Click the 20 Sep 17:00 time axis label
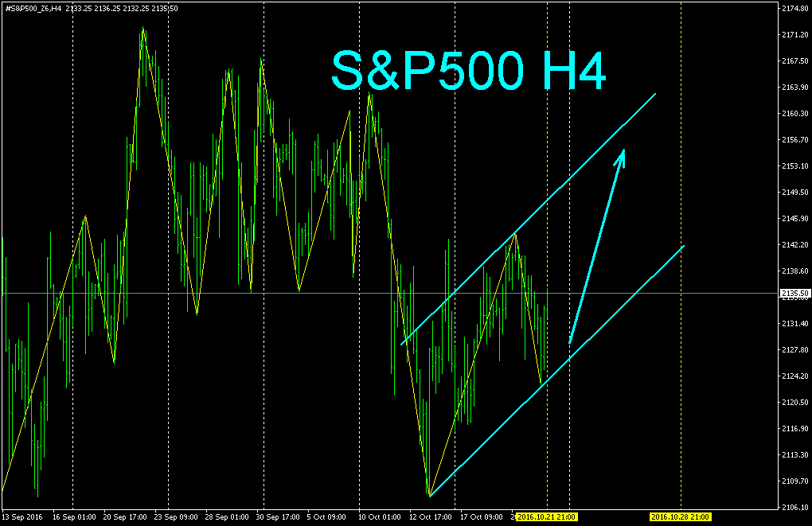812x526 pixels. [x=125, y=516]
